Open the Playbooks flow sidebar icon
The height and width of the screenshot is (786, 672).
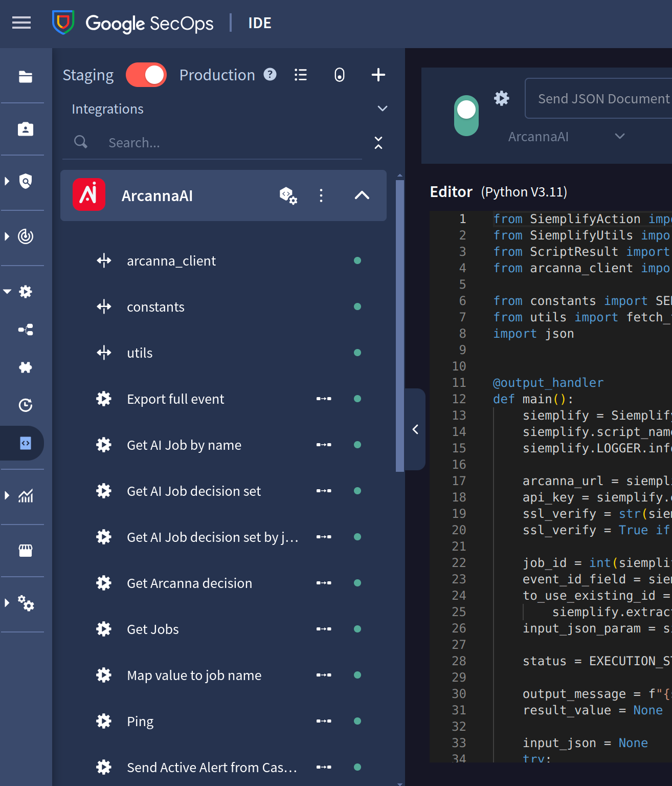[x=26, y=330]
